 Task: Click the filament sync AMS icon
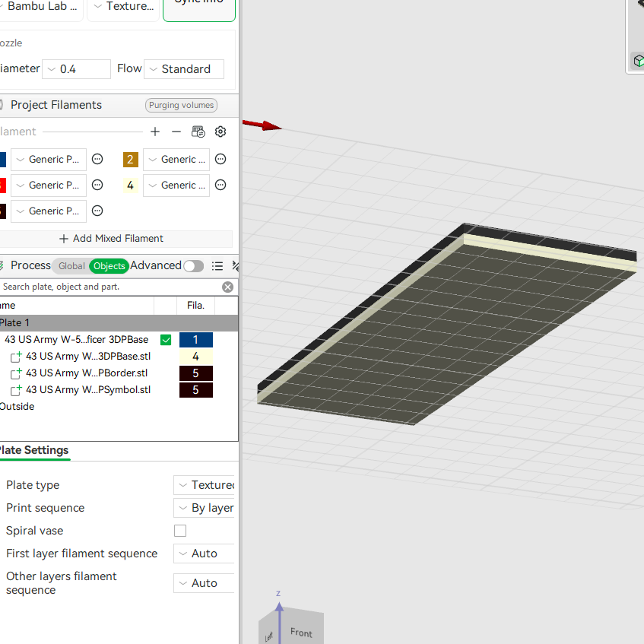point(198,132)
